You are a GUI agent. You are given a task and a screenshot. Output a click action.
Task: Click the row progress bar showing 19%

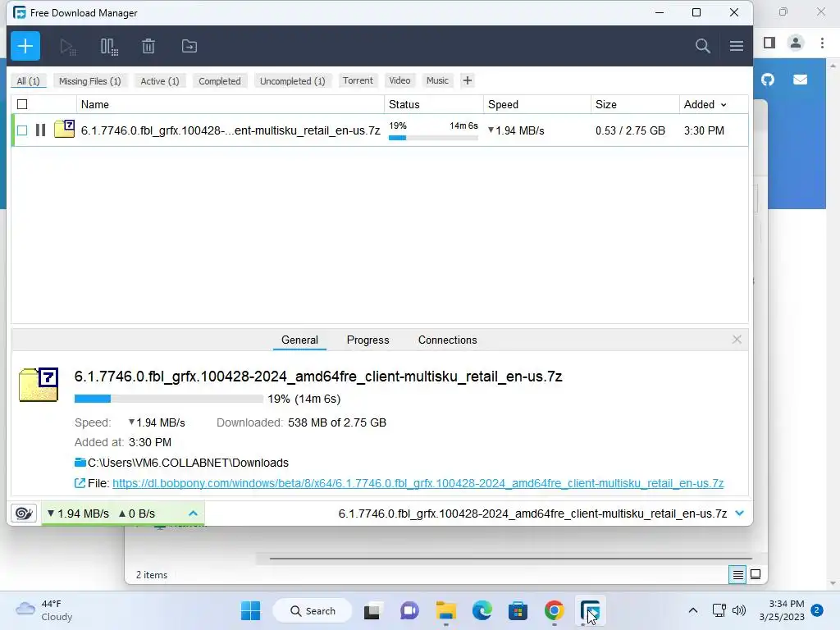433,138
